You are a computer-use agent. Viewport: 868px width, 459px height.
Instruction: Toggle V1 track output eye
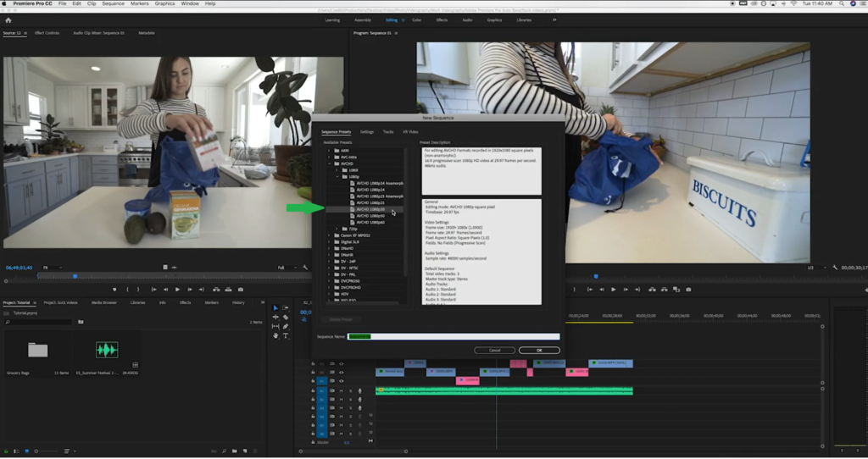click(x=341, y=381)
